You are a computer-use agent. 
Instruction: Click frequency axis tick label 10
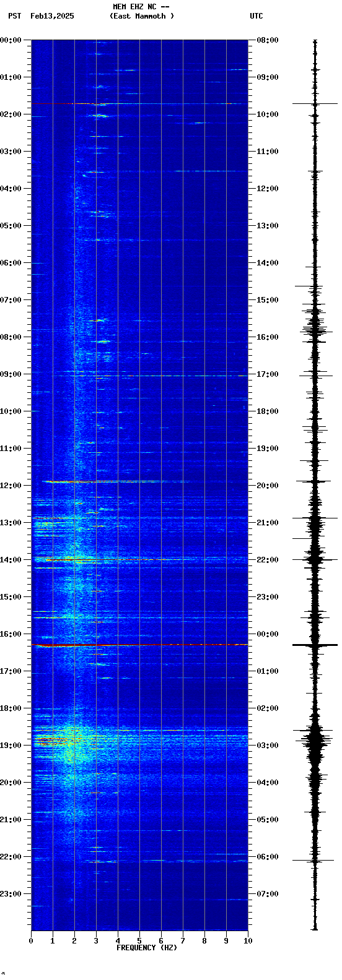[x=248, y=941]
